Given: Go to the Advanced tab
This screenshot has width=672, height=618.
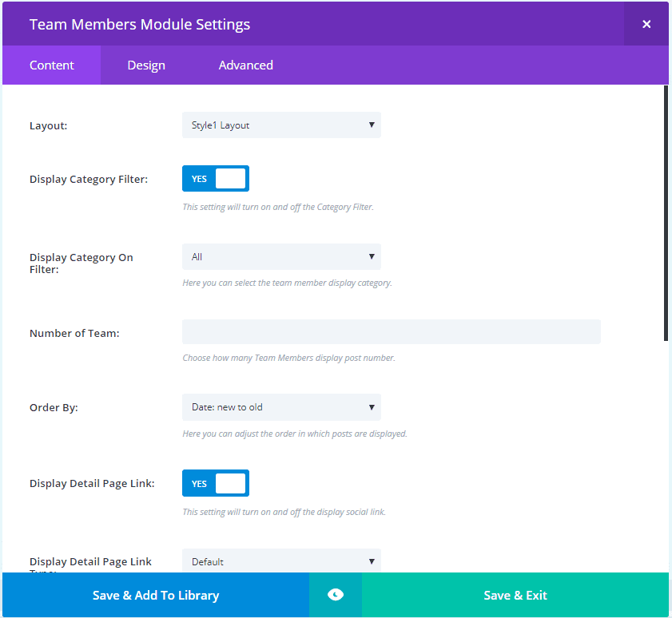Looking at the screenshot, I should click(x=245, y=65).
